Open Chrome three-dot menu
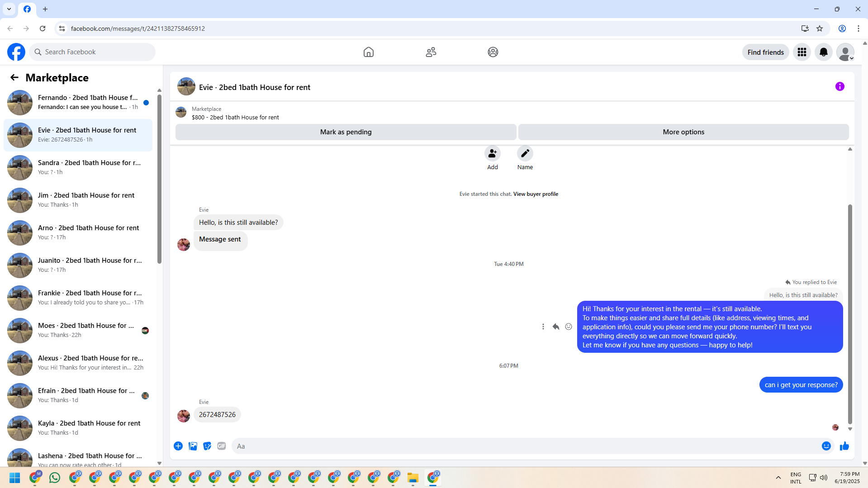Image resolution: width=868 pixels, height=488 pixels. coord(859,28)
